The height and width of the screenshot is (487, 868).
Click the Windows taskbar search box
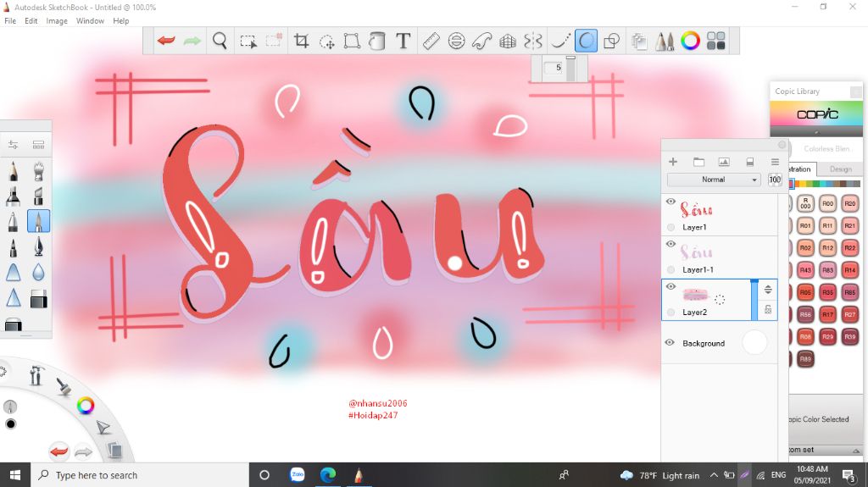click(x=140, y=475)
